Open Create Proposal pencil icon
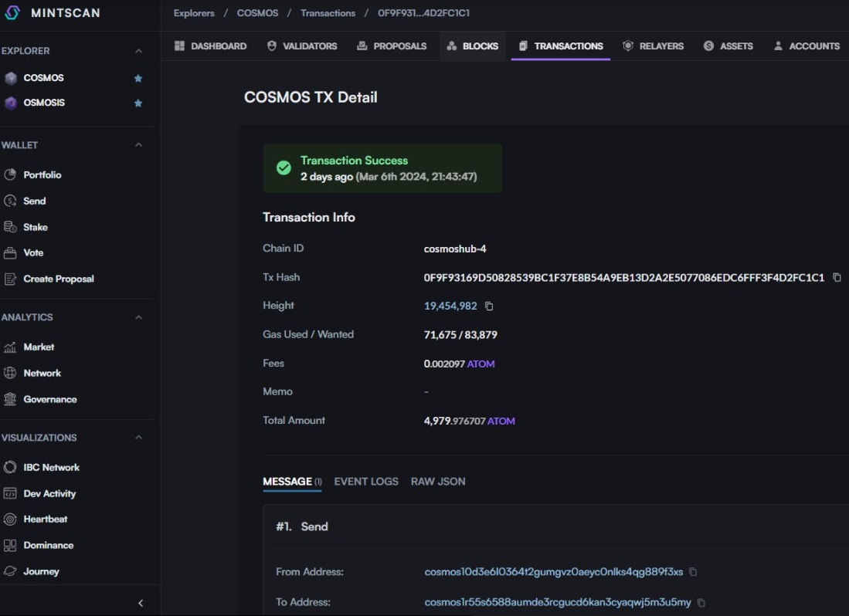Viewport: 849px width, 616px height. click(10, 279)
